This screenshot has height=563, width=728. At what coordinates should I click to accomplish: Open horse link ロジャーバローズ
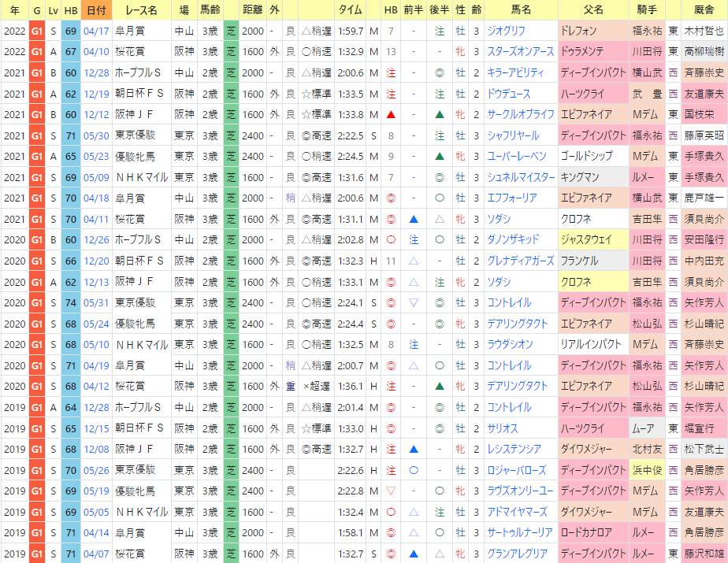tap(517, 470)
